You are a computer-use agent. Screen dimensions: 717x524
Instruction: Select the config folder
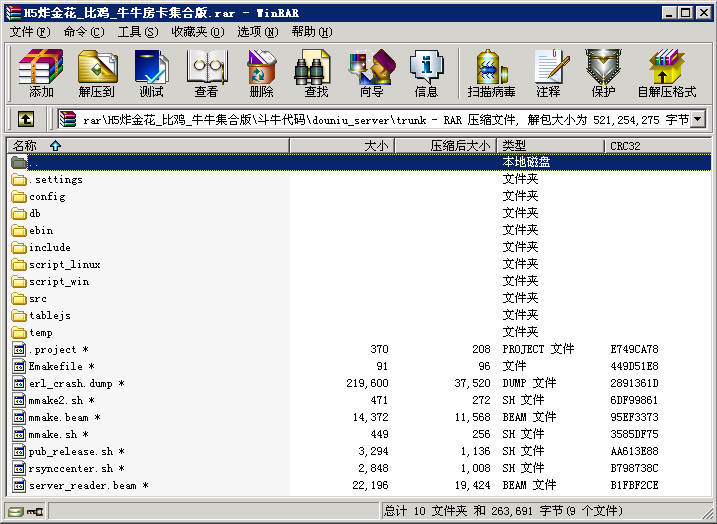(x=47, y=197)
